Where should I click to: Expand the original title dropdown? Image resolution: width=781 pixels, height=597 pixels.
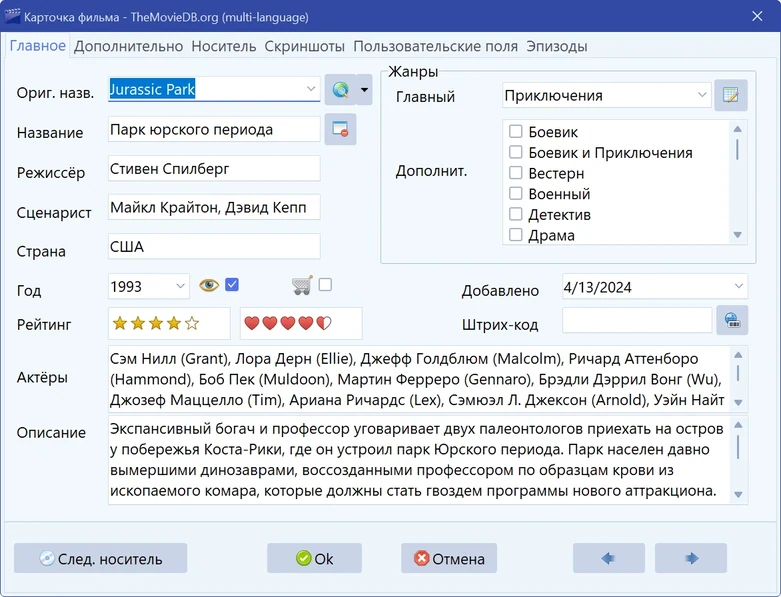311,89
